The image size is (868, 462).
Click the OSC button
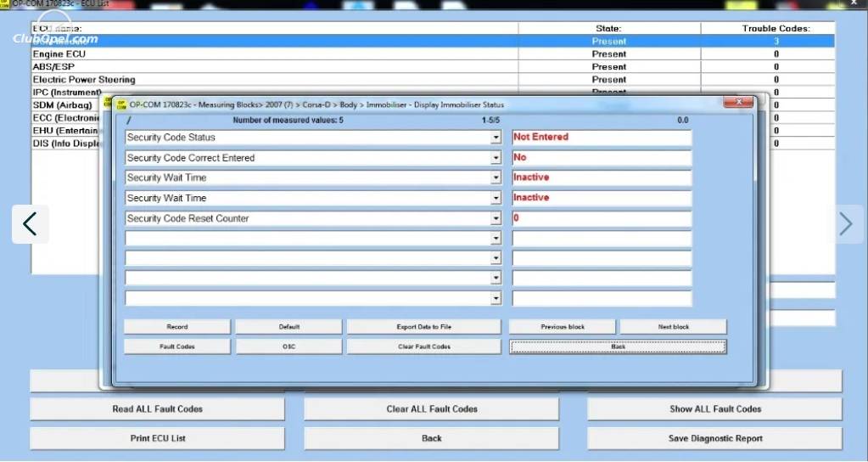(x=289, y=346)
